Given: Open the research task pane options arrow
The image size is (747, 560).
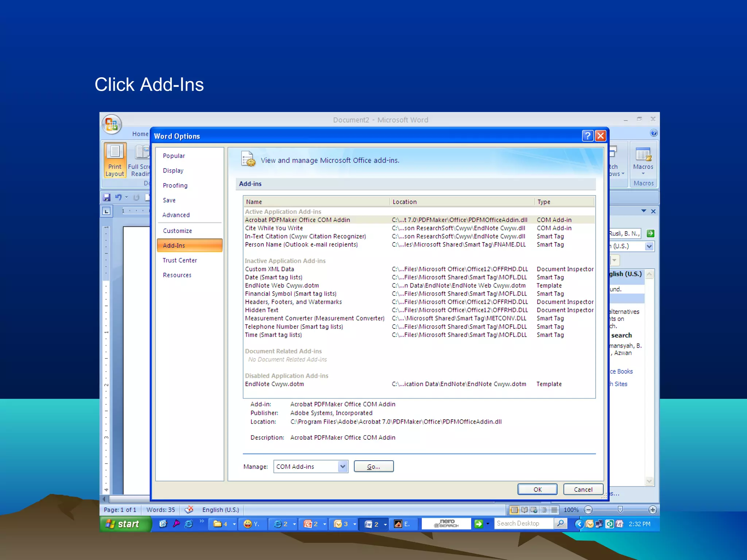Looking at the screenshot, I should click(x=644, y=211).
